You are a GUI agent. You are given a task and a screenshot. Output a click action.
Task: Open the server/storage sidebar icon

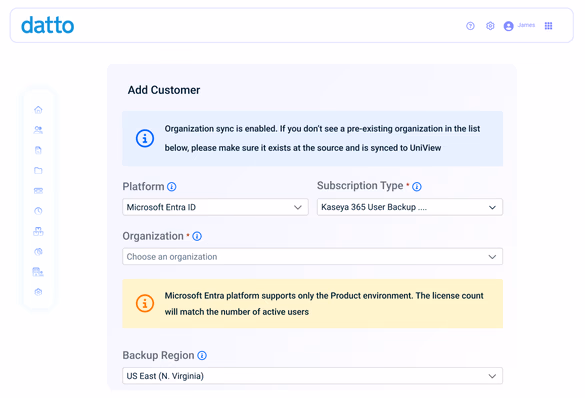click(x=38, y=191)
